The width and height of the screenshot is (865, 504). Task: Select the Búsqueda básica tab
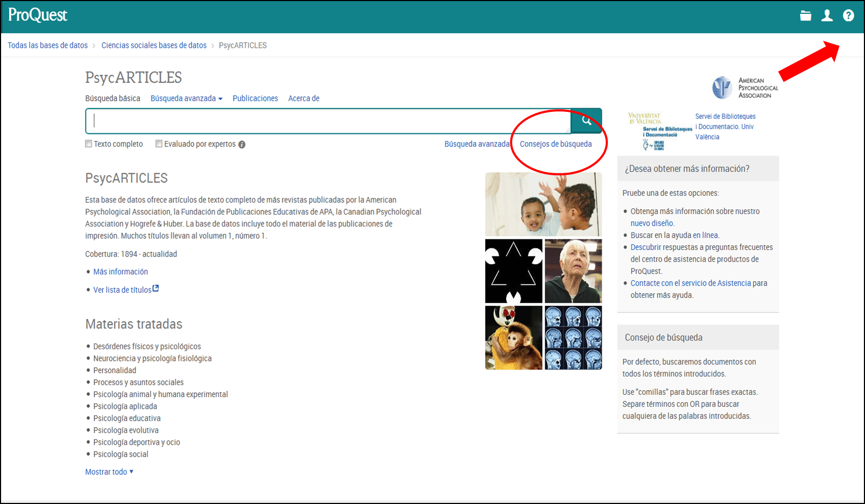[112, 98]
